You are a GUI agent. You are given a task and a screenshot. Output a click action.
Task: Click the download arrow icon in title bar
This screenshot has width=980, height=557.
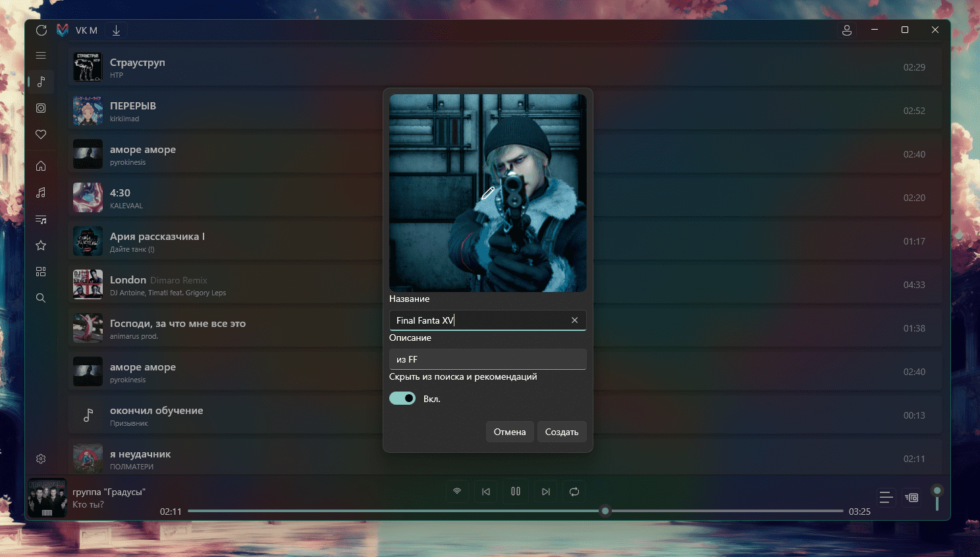tap(116, 30)
